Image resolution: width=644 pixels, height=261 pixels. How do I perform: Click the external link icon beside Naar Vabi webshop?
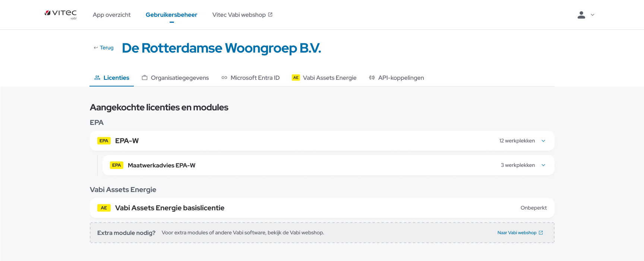(x=541, y=233)
